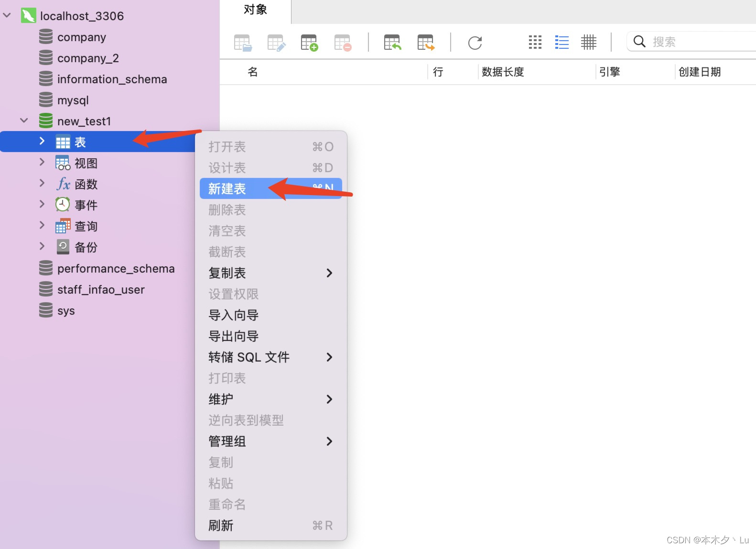This screenshot has width=756, height=549.
Task: Choose 导出向导 in context menu
Action: (271, 336)
